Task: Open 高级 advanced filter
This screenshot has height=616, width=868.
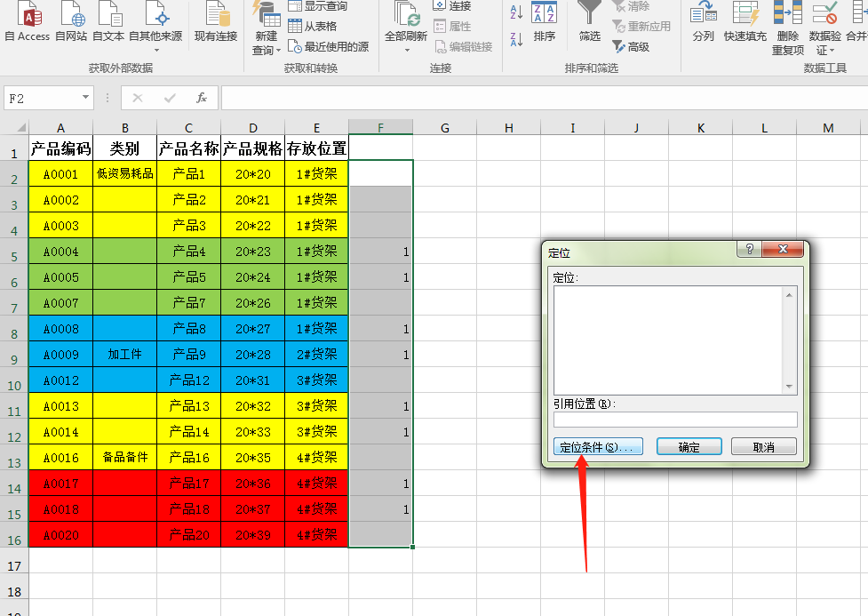Action: 631,47
